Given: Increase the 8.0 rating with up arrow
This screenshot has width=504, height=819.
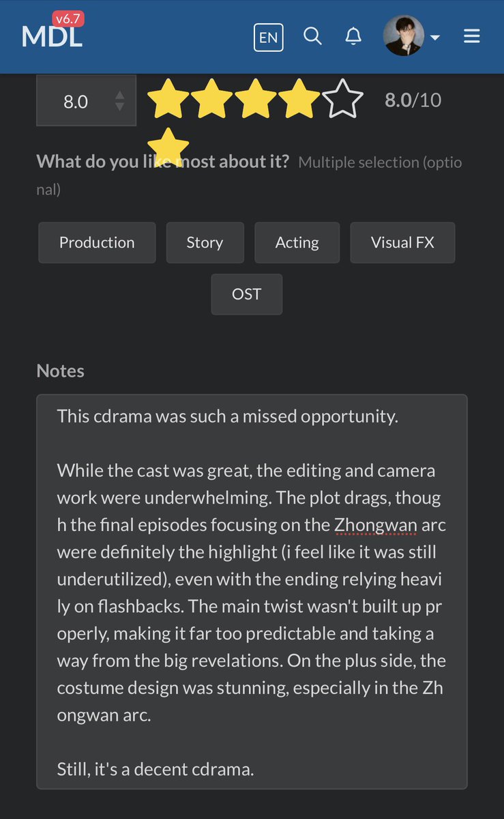Looking at the screenshot, I should pos(120,96).
